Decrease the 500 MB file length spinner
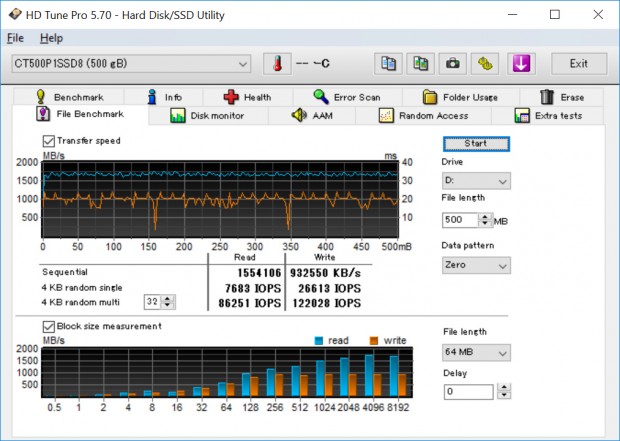 (485, 223)
